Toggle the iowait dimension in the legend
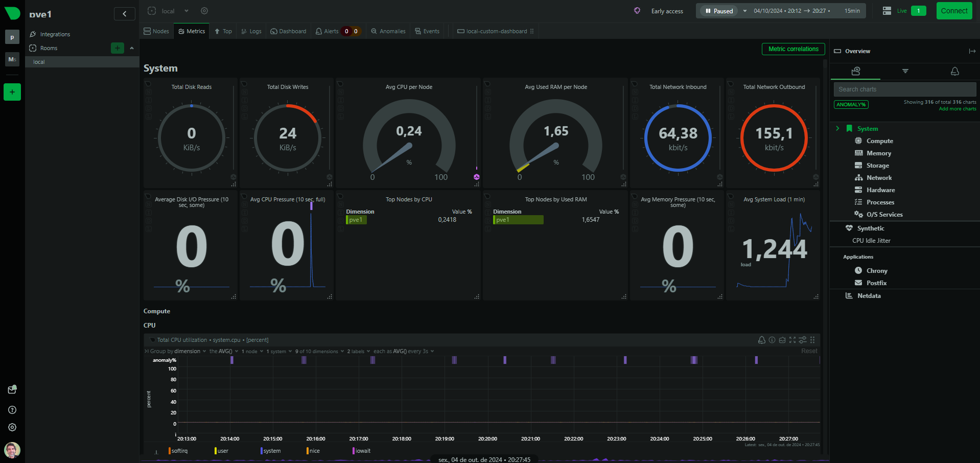Screen dimensions: 980x463 point(361,451)
